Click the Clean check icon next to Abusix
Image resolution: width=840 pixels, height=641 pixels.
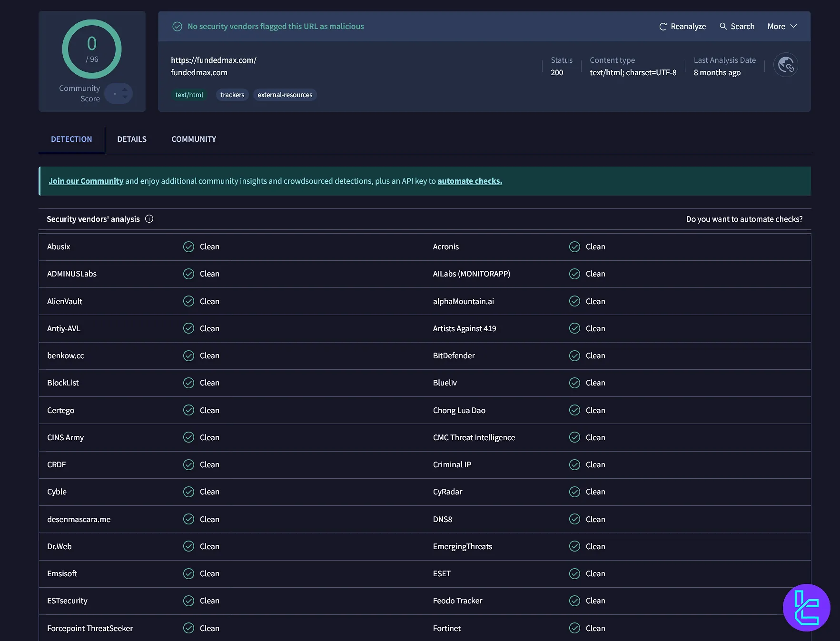pyautogui.click(x=189, y=247)
